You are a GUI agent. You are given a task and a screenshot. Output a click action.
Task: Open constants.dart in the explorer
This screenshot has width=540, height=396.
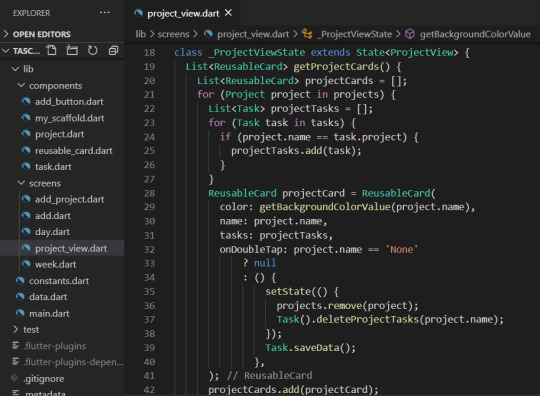click(x=59, y=281)
